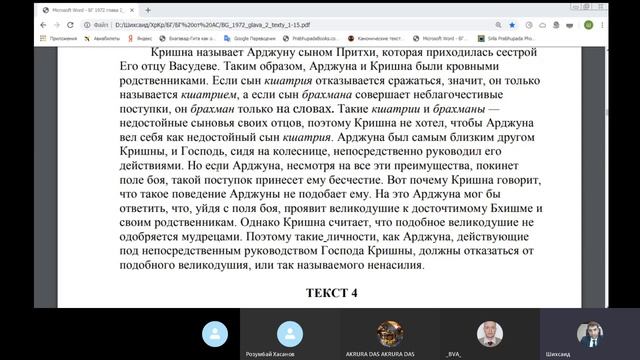Open the site info icon beside Файл
The height and width of the screenshot is (360, 640).
[87, 25]
